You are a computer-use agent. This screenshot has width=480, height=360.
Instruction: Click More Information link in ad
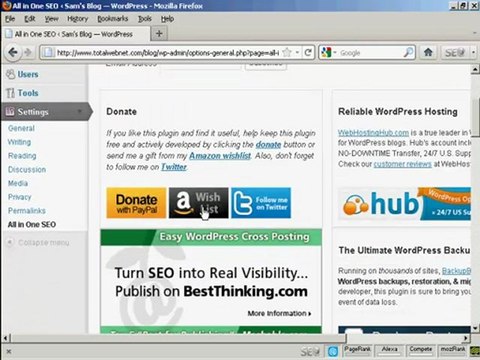pyautogui.click(x=279, y=313)
